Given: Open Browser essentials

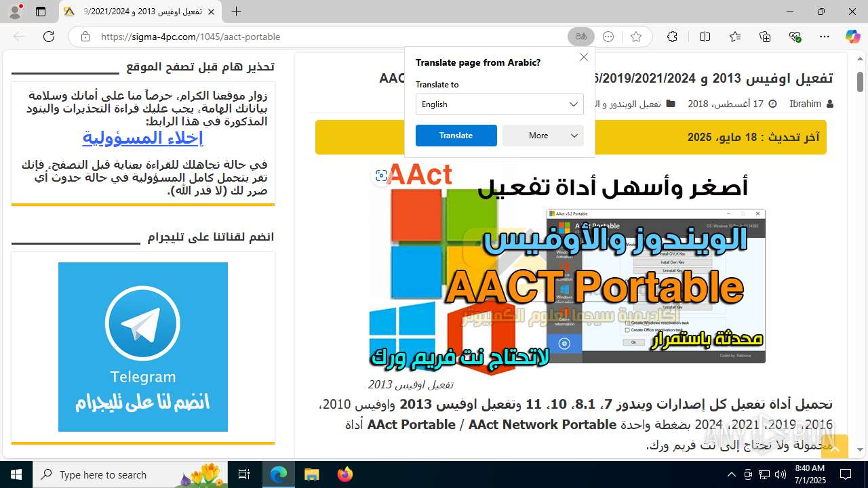Looking at the screenshot, I should pos(795,37).
